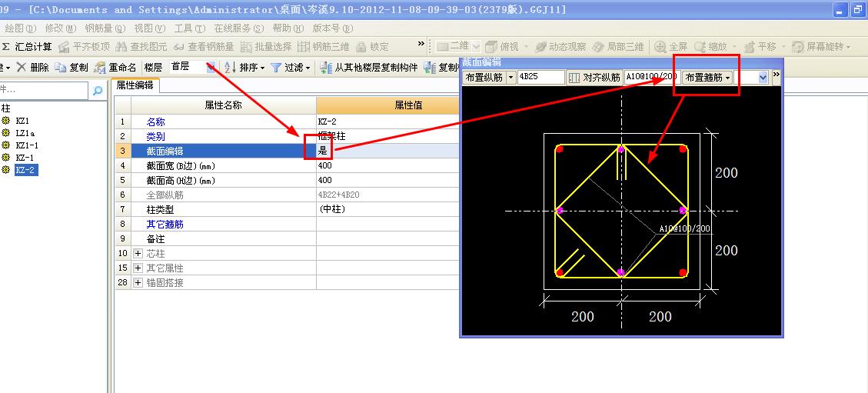The width and height of the screenshot is (868, 393).
Task: Rename component with 重命名 icon
Action: coord(100,68)
